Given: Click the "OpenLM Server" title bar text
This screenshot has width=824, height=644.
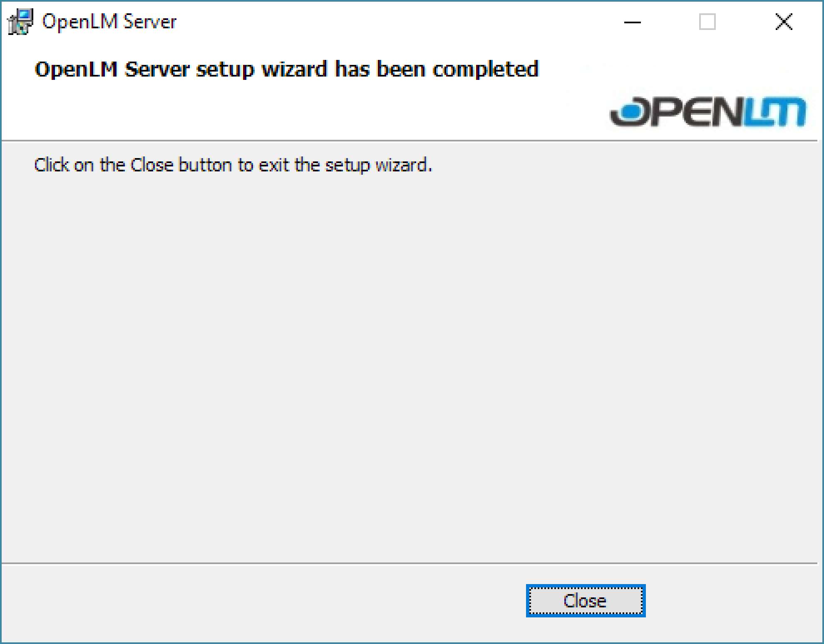Looking at the screenshot, I should coord(109,22).
